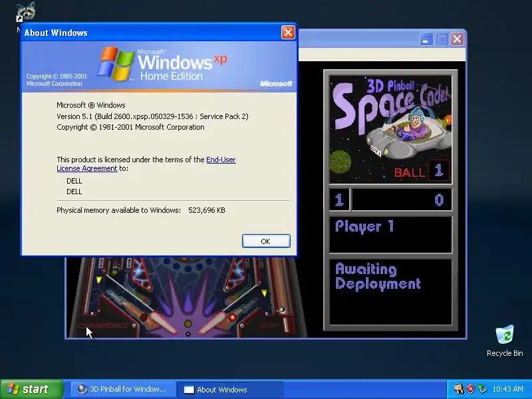The image size is (532, 399).
Task: Open the End-User License Agreement link
Action: (146, 164)
